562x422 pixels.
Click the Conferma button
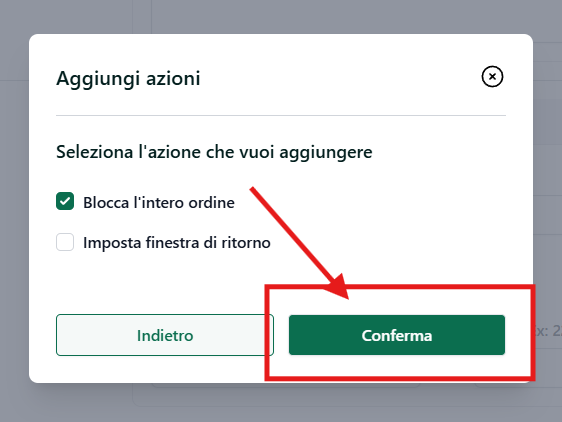click(x=397, y=335)
